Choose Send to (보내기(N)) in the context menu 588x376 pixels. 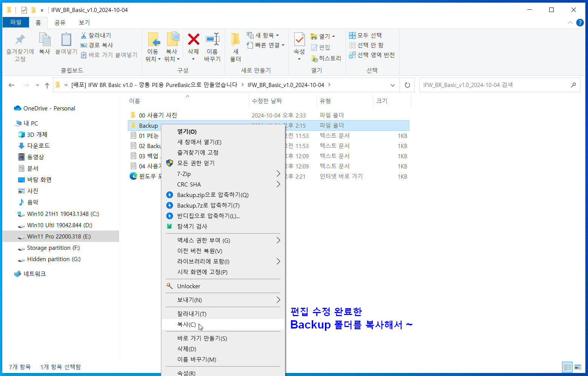[223, 300]
